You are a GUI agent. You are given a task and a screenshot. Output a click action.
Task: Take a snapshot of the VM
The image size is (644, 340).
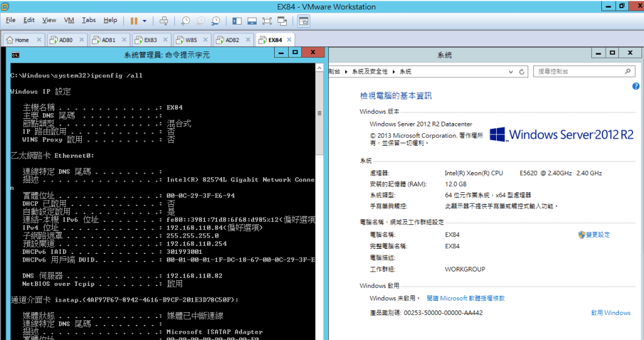pos(186,21)
